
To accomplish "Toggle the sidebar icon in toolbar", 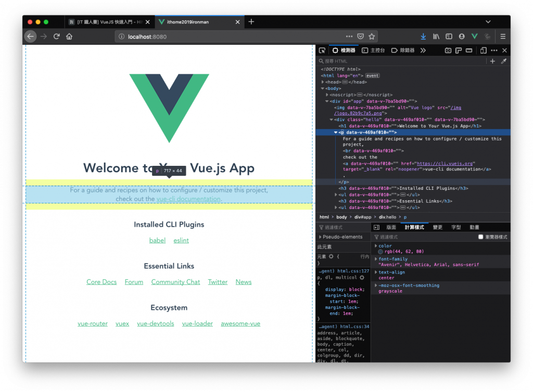I will (x=449, y=36).
